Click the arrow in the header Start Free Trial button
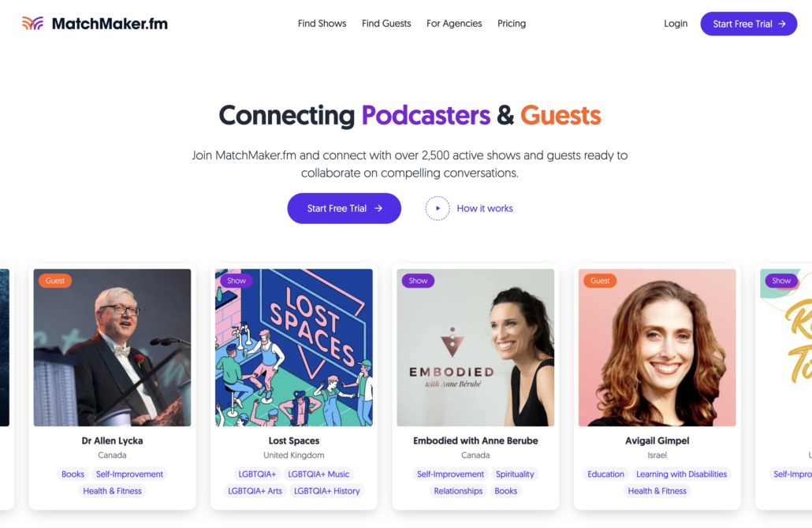Viewport: 812px width, 528px height. (782, 24)
